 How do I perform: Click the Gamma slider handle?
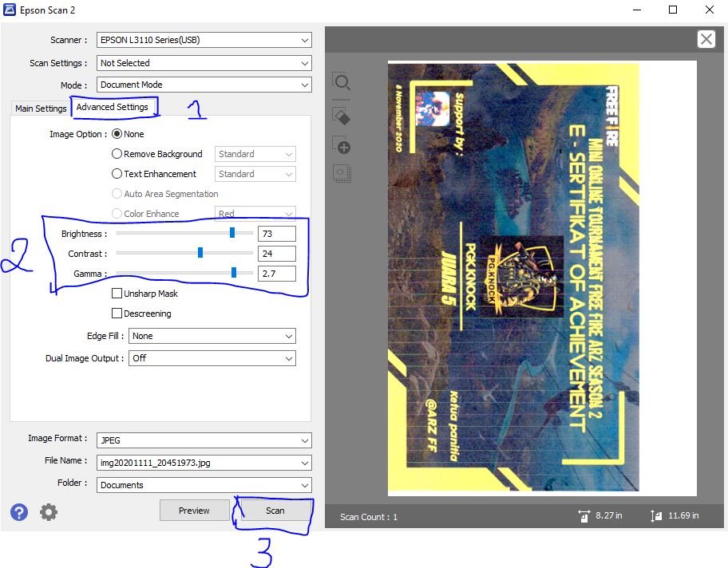pyautogui.click(x=234, y=272)
